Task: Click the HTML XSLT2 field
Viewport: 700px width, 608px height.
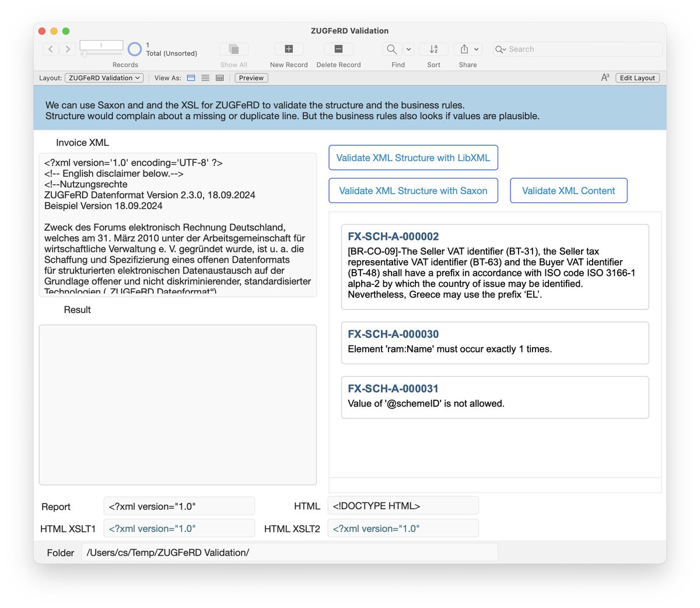Action: tap(403, 528)
